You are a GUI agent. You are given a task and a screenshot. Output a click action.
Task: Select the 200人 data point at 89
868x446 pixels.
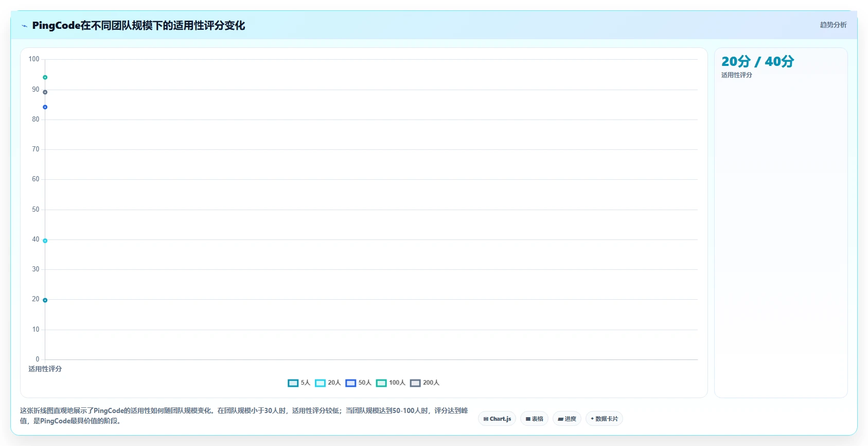pos(45,92)
